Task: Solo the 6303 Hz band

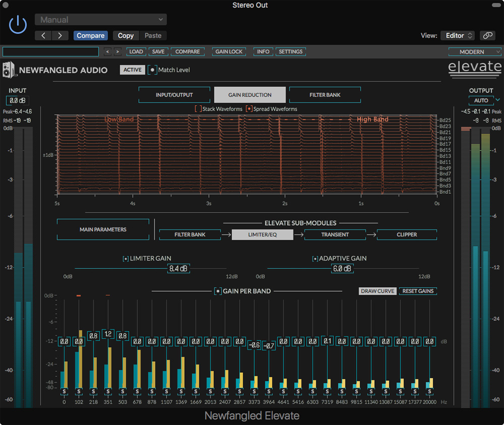Action: click(312, 391)
